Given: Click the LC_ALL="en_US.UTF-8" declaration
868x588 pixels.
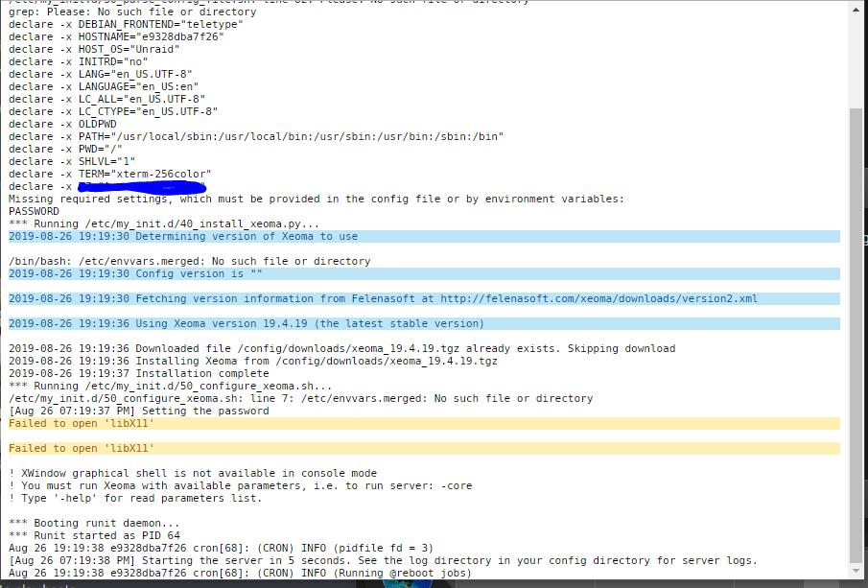Looking at the screenshot, I should pyautogui.click(x=106, y=99).
